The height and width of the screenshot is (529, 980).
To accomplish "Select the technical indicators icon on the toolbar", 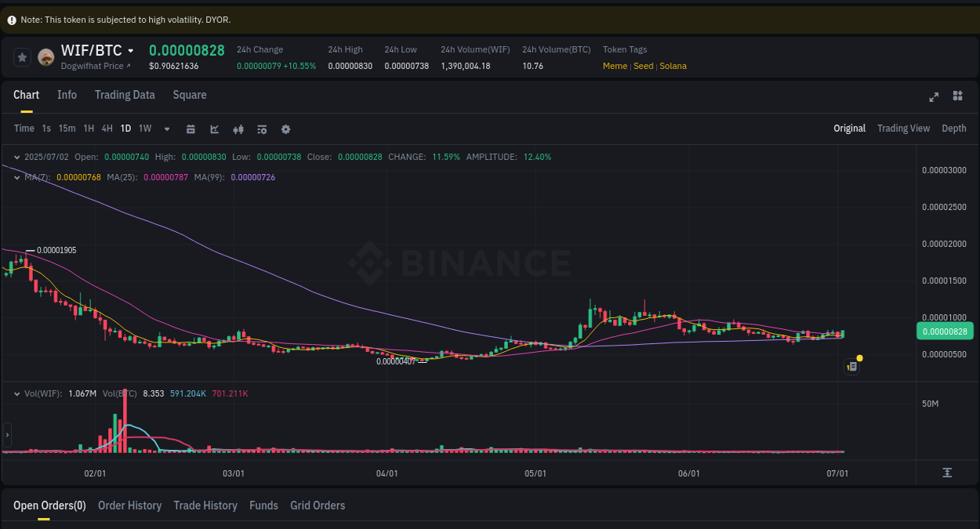I will 262,129.
